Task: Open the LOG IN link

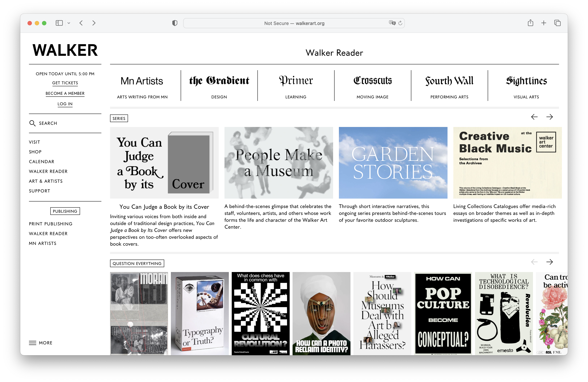Action: click(65, 104)
